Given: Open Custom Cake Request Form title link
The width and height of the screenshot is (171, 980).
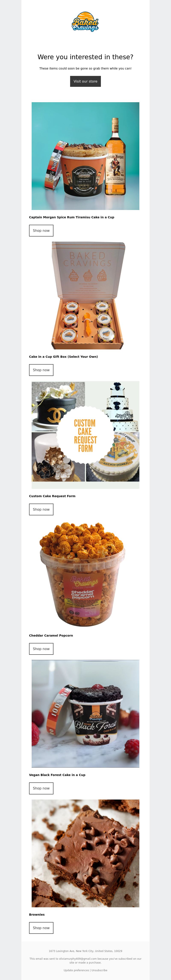Looking at the screenshot, I should click(x=52, y=496).
